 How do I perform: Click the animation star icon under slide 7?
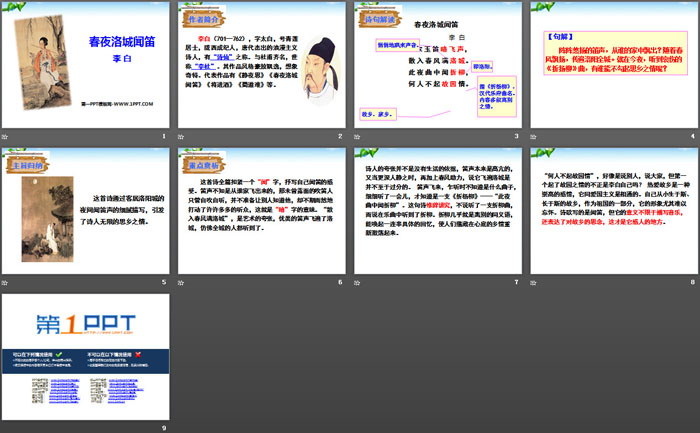click(357, 283)
